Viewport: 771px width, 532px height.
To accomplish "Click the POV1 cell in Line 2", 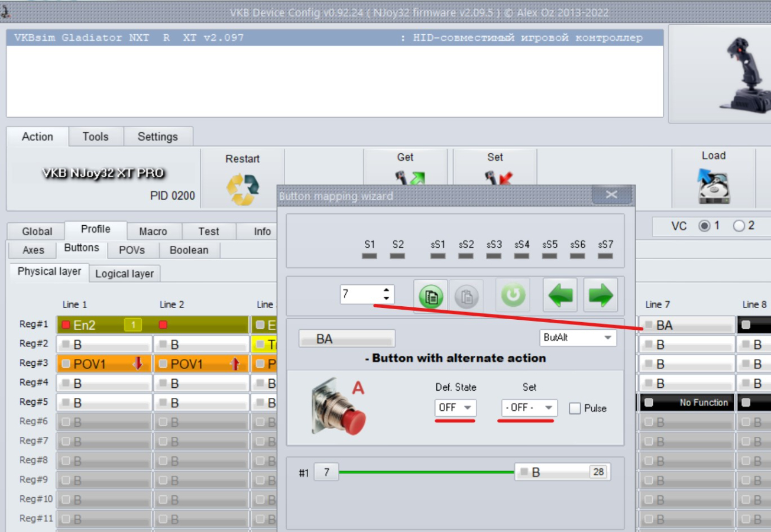I will pos(202,364).
